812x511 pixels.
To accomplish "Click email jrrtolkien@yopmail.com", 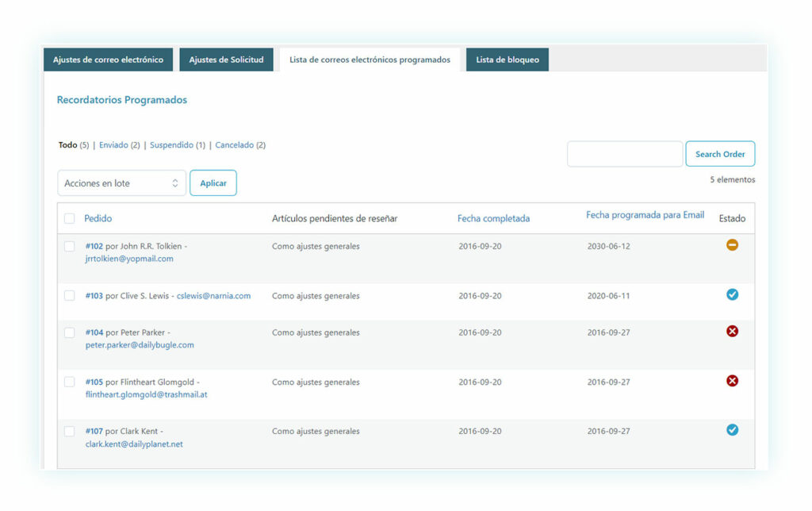I will (129, 259).
